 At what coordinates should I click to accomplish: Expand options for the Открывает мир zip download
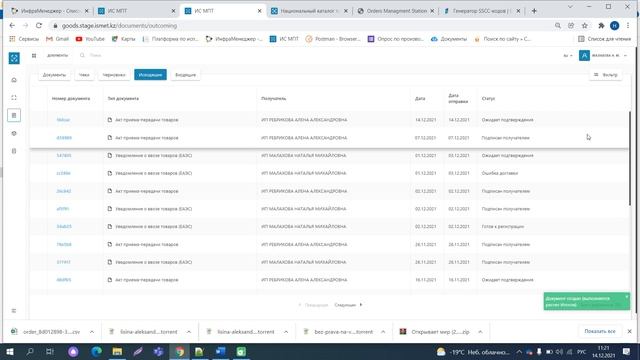[480, 332]
